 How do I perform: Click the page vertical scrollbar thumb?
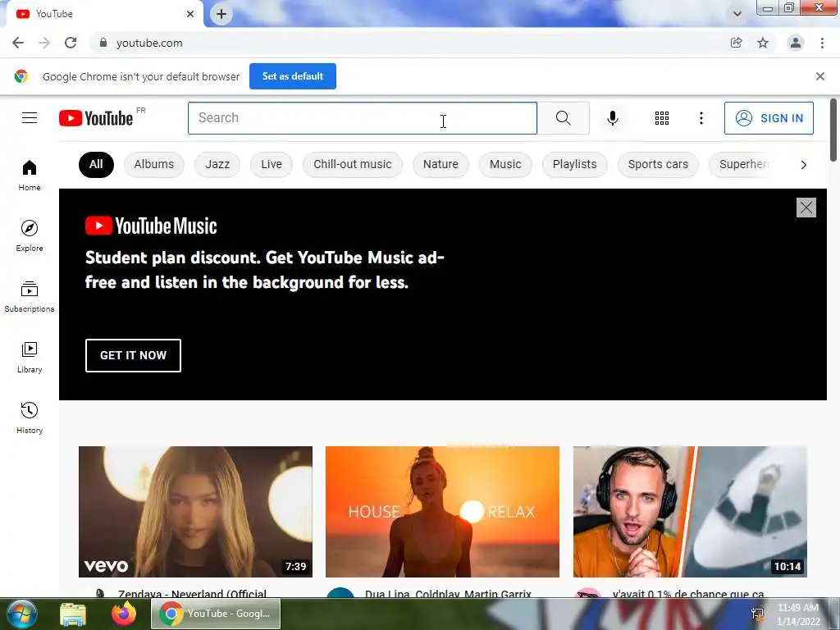pos(833,130)
